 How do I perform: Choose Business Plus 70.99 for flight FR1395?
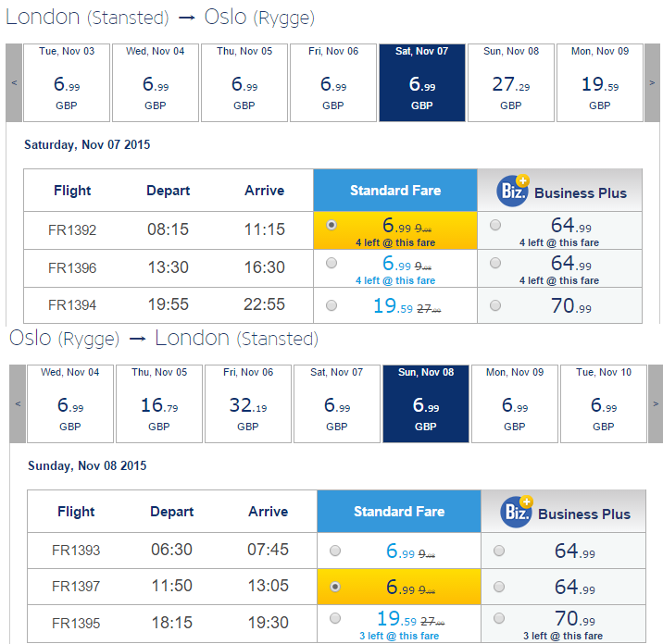pyautogui.click(x=499, y=618)
